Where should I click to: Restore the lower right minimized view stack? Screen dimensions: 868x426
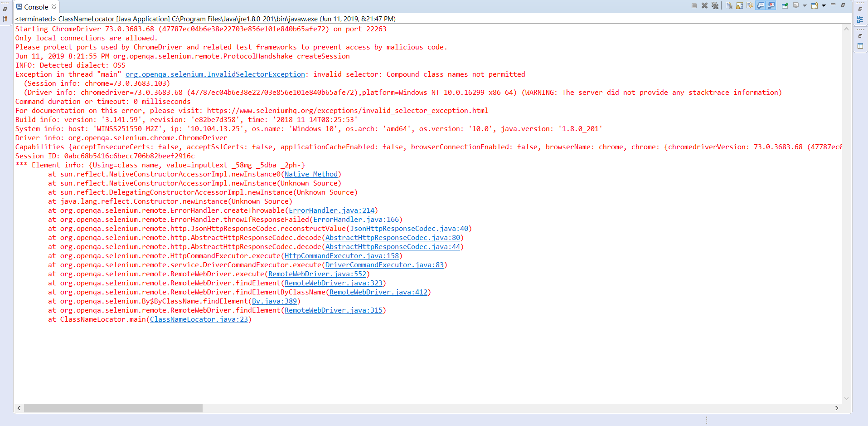point(860,36)
